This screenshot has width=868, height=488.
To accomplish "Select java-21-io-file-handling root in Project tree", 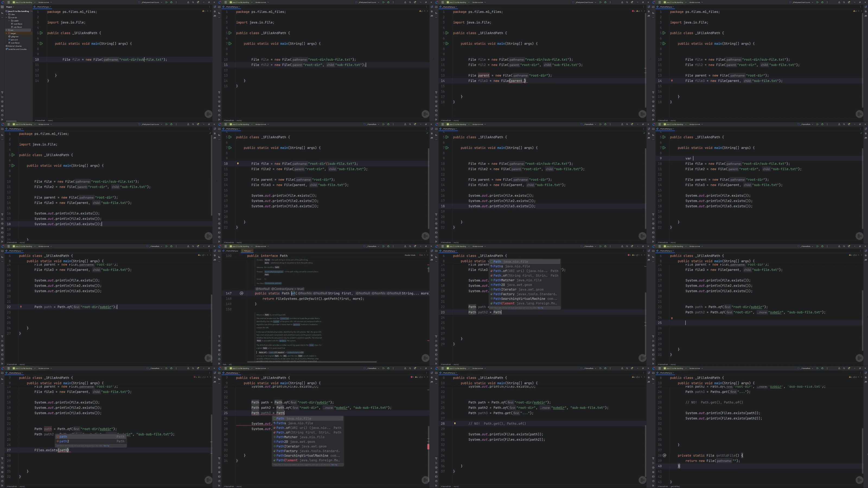I will pyautogui.click(x=18, y=11).
